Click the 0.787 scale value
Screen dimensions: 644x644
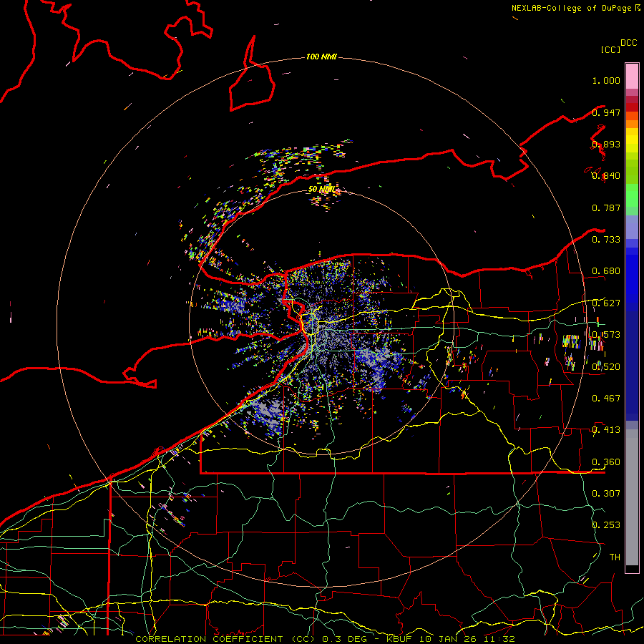[x=606, y=208]
